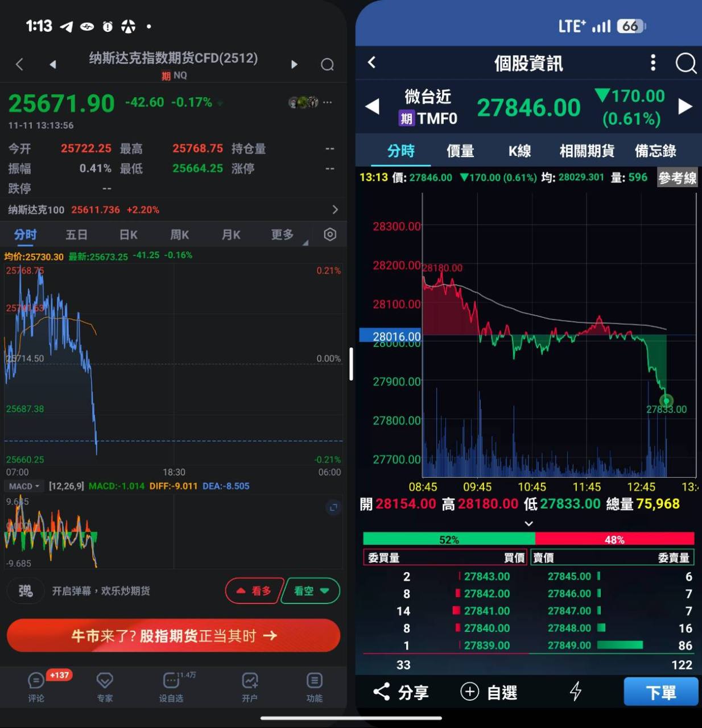Open the search magnifier on 個股資訊 page
The height and width of the screenshot is (728, 702).
point(686,64)
